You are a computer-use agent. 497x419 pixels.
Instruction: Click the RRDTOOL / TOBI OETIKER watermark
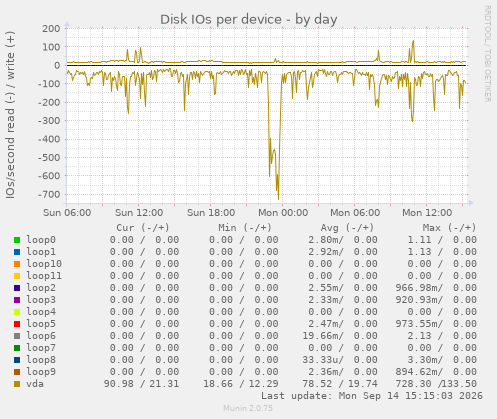487,54
